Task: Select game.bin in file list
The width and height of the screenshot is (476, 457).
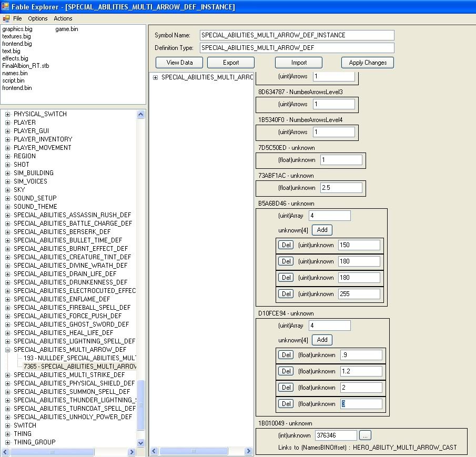Action: (67, 29)
